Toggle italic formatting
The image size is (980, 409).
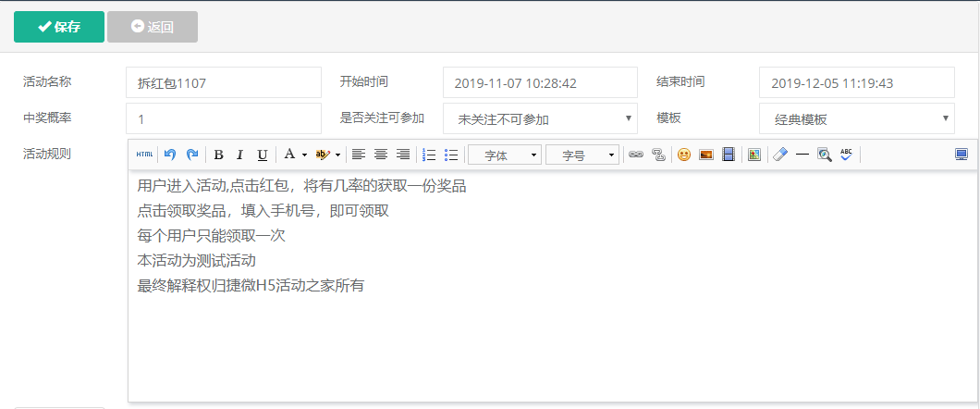coord(240,155)
